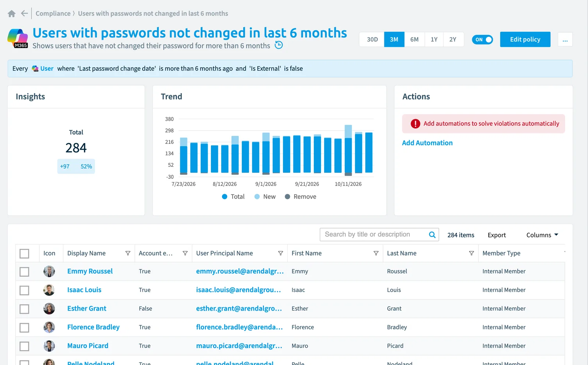The height and width of the screenshot is (365, 588).
Task: Open the mauro.picard email link
Action: pyautogui.click(x=239, y=345)
